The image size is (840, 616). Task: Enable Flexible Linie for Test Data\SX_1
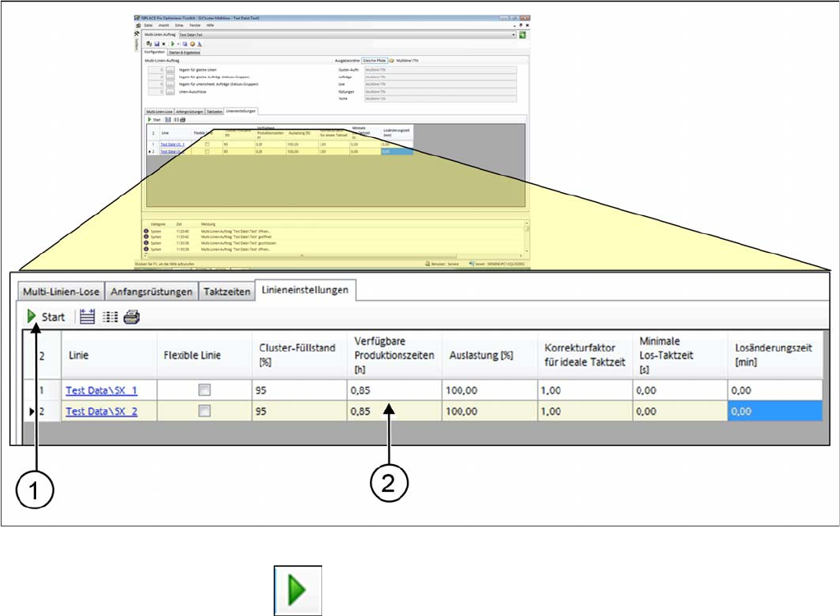coord(205,391)
